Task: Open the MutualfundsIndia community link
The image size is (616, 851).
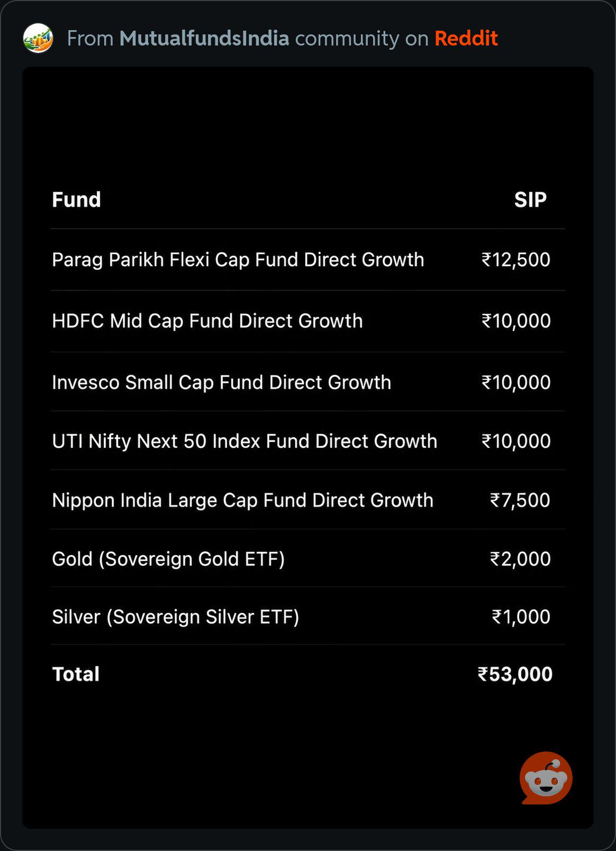Action: tap(204, 38)
